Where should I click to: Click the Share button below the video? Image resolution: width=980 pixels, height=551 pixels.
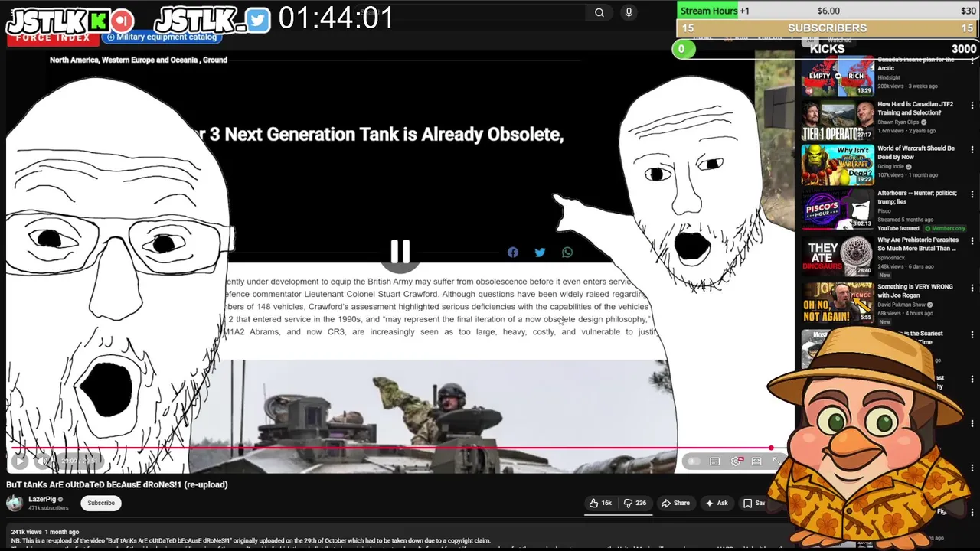(x=675, y=503)
